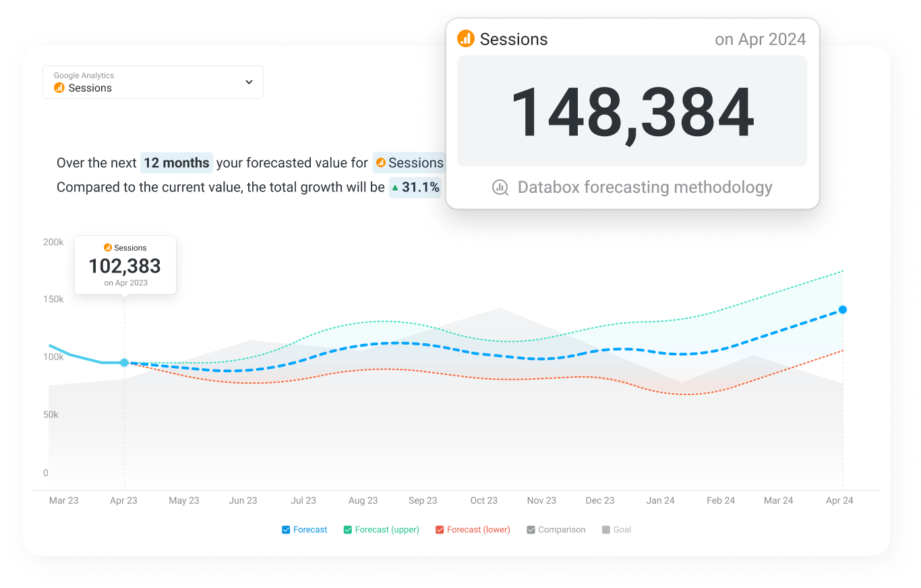Click the 'on Apr 2024' date label
The height and width of the screenshot is (588, 921).
pos(760,39)
